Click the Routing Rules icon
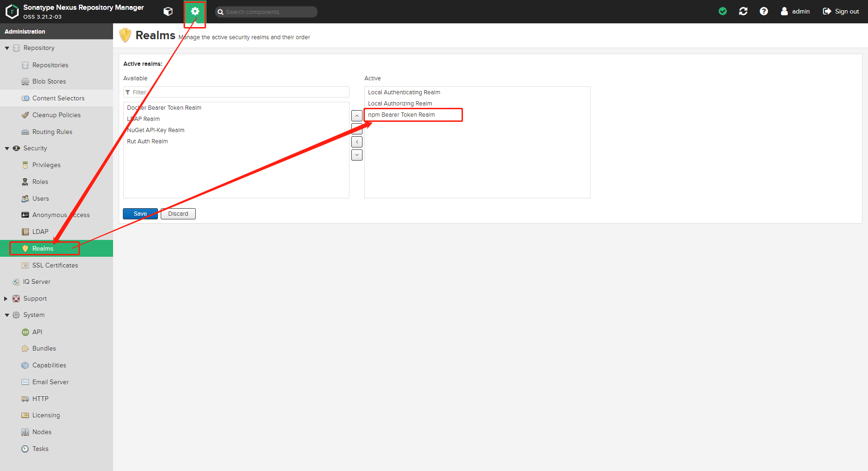Viewport: 868px width, 471px height. (x=25, y=132)
